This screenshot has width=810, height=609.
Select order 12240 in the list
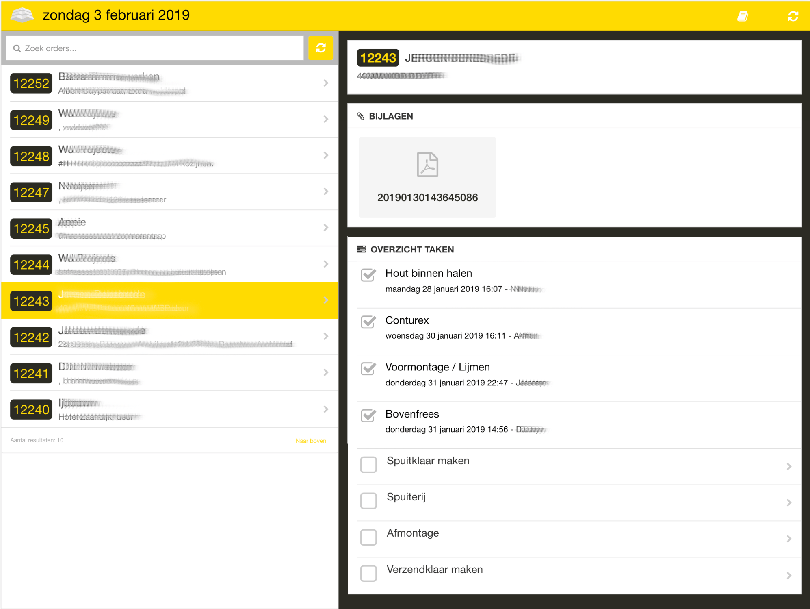coord(168,409)
